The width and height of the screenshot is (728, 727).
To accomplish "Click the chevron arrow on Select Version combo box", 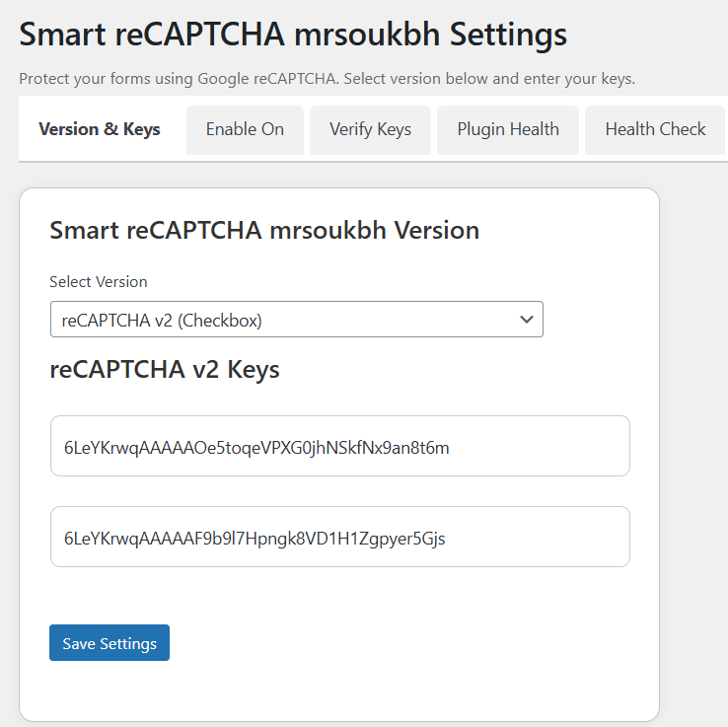I will [x=527, y=320].
